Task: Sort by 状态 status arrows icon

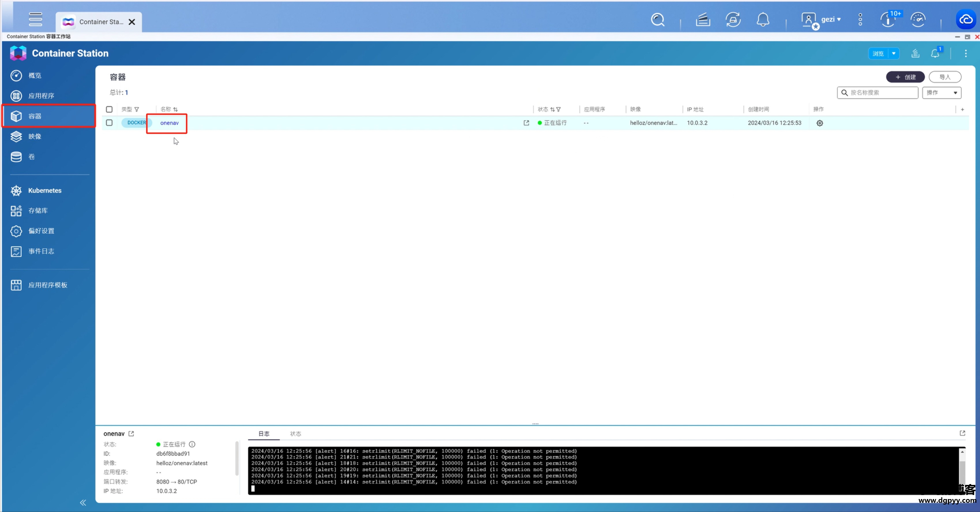Action: [x=552, y=110]
